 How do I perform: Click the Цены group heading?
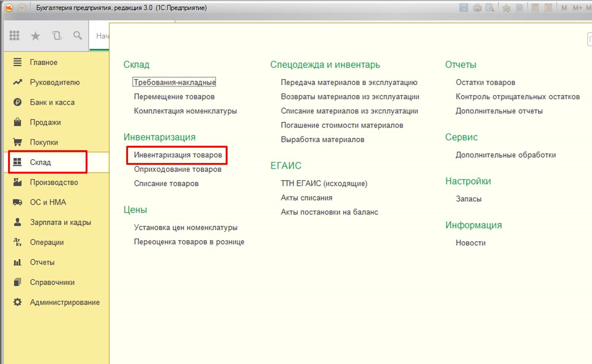coord(135,210)
